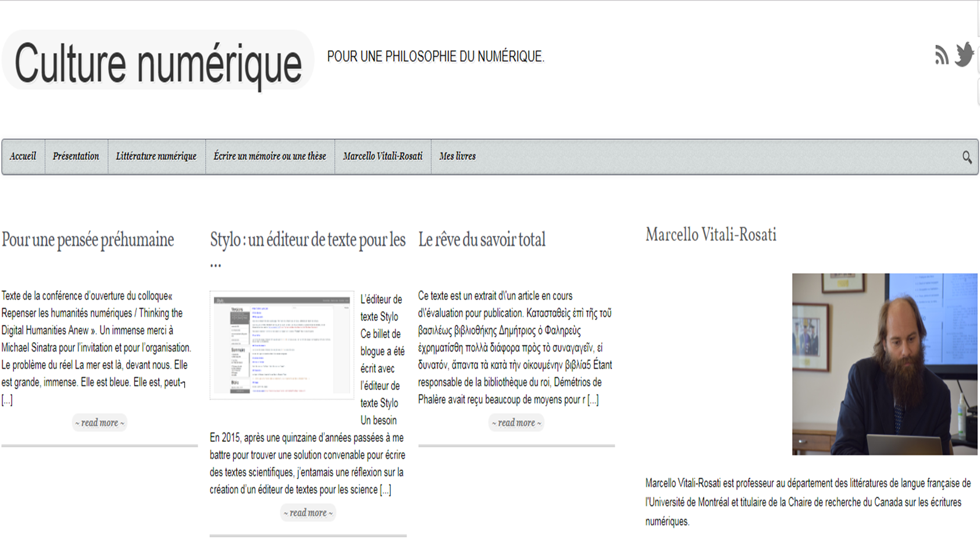This screenshot has width=980, height=546.
Task: Click the Twitter bird icon
Action: coord(964,55)
